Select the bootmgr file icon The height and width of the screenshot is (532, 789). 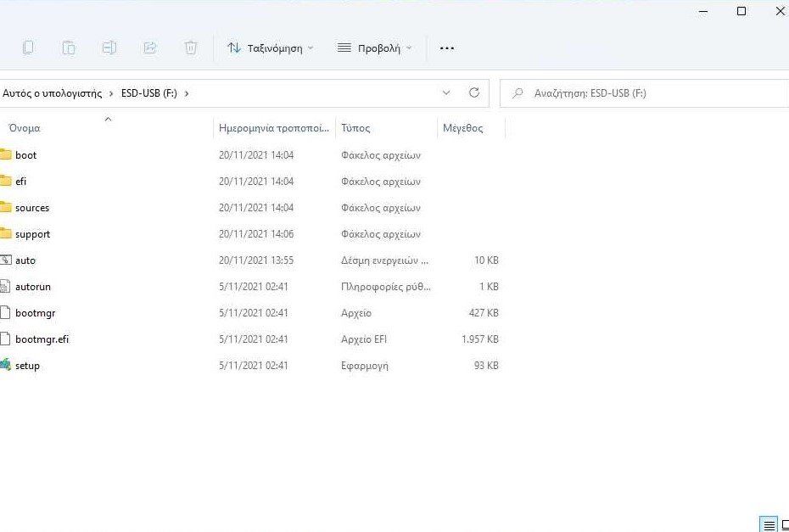point(5,312)
